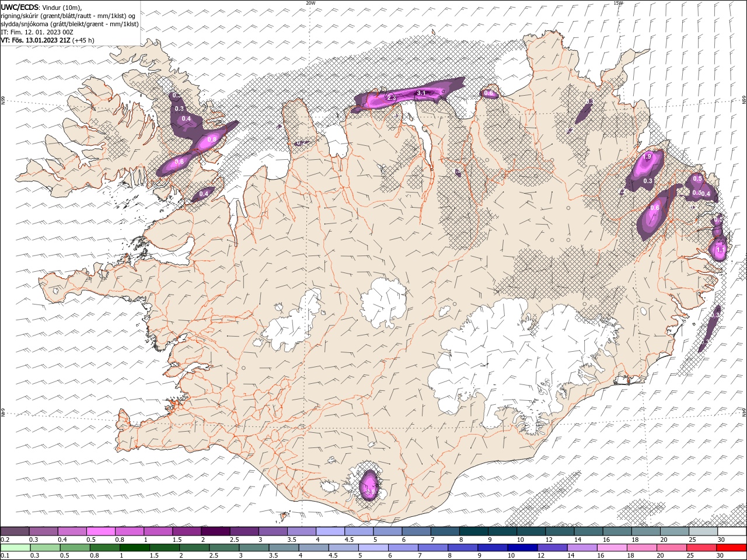Click the 3.1 snowfall value on north coast
Viewport: 747px width, 560px height.
(x=421, y=93)
